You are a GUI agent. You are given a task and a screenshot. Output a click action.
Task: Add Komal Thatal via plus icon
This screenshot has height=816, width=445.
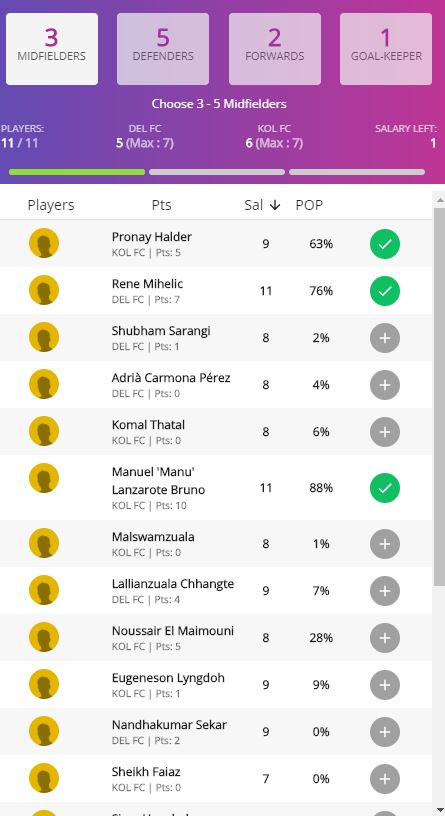coord(385,432)
